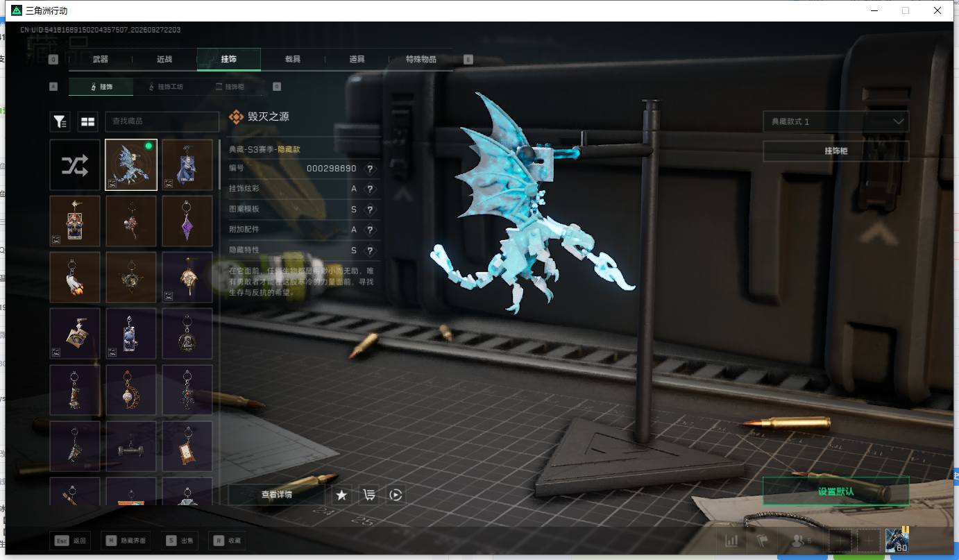Viewport: 959px width, 560px height.
Task: Open the shopping cart icon
Action: click(x=368, y=495)
